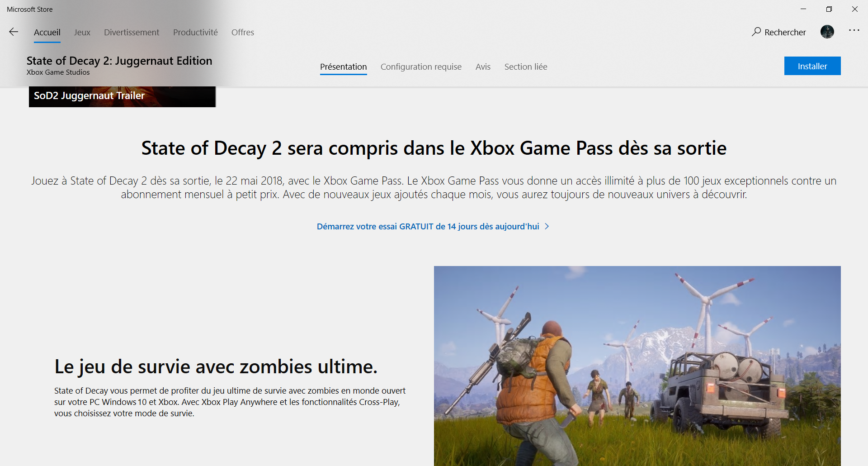The height and width of the screenshot is (466, 868).
Task: Click the heading Le jeu de survie avec zombies ultime.
Action: 216,366
